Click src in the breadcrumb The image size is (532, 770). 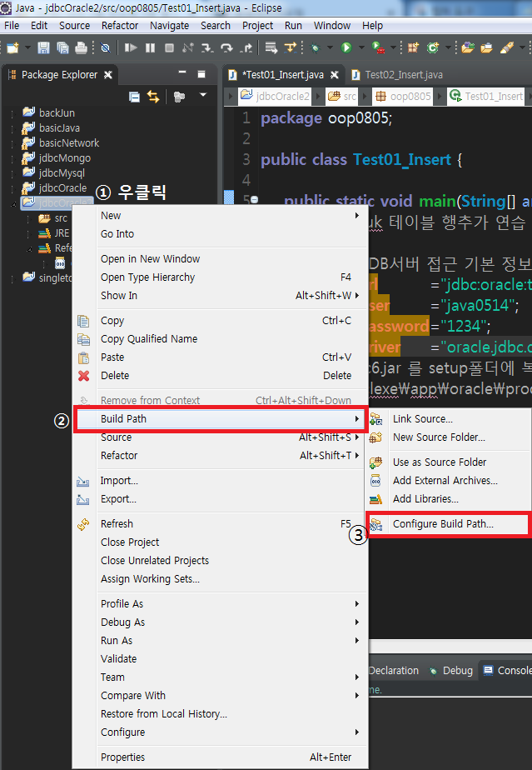(x=342, y=97)
